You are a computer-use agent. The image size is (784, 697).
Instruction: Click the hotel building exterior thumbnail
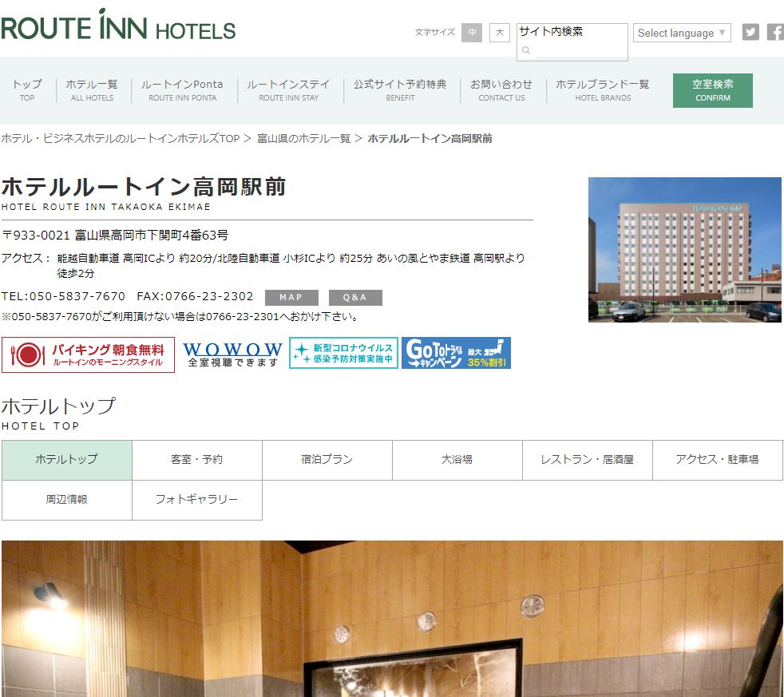(684, 250)
